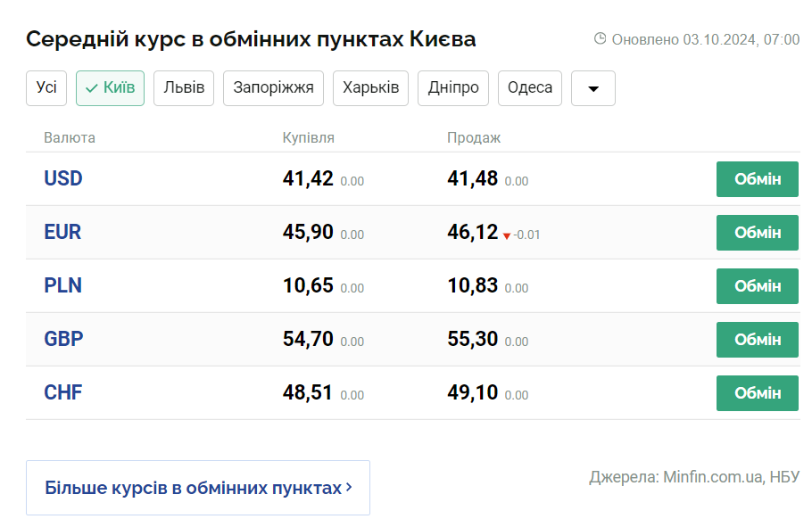
Task: Click CHF sell rate 49,10
Action: (x=473, y=392)
